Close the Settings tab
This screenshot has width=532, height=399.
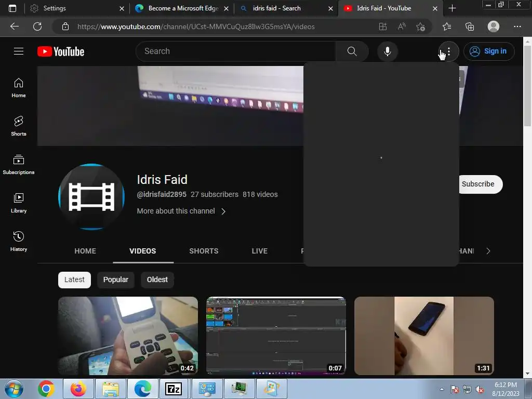pos(122,8)
